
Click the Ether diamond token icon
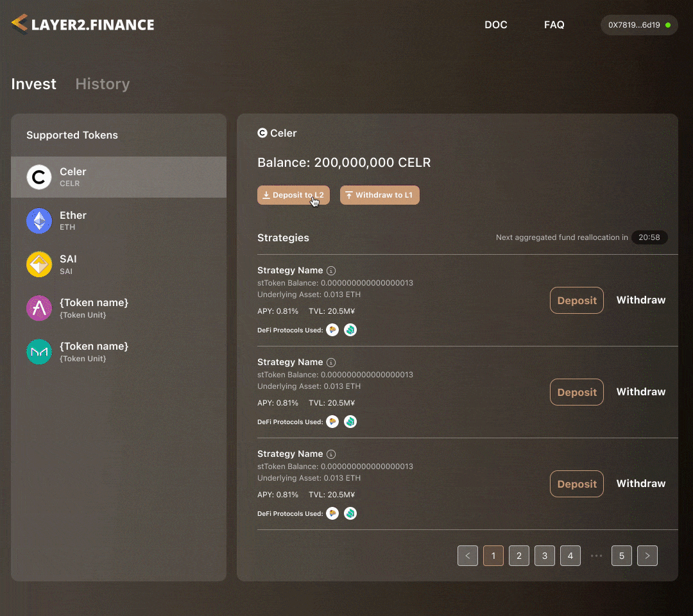coord(39,221)
